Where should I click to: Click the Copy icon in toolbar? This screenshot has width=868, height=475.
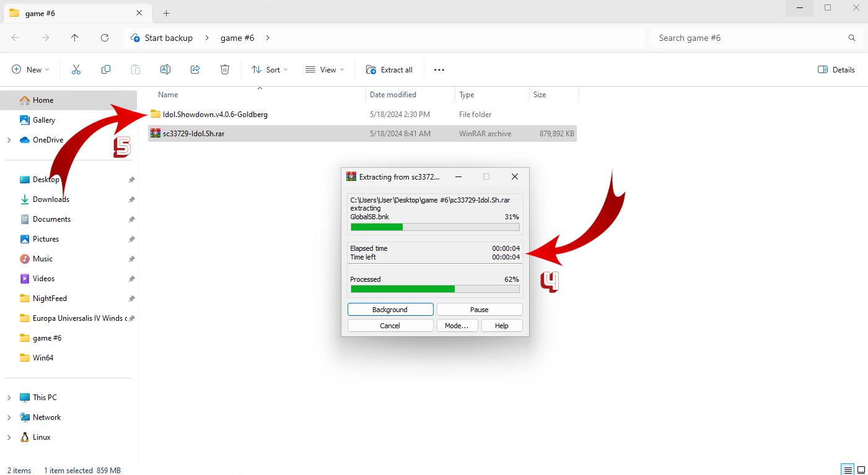[106, 70]
